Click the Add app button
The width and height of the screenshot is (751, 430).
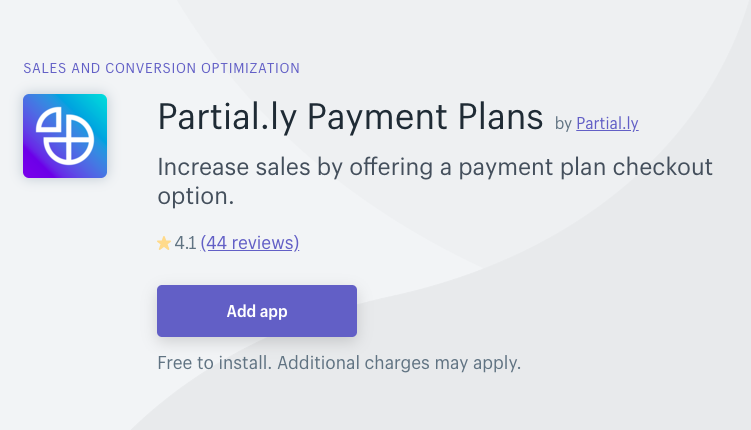(257, 311)
